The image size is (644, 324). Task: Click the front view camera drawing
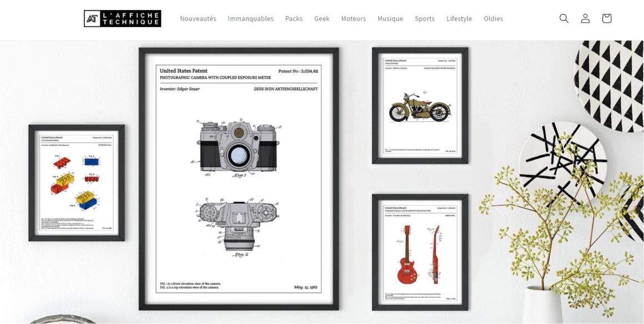coord(239,146)
